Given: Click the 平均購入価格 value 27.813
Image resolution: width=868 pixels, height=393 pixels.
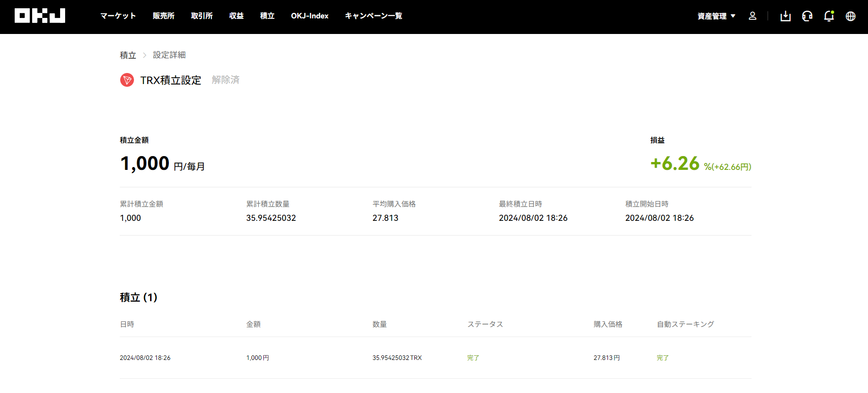Looking at the screenshot, I should 385,218.
